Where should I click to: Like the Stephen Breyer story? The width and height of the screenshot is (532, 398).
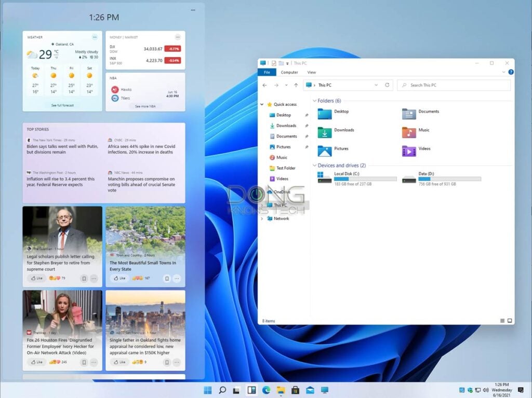[37, 278]
